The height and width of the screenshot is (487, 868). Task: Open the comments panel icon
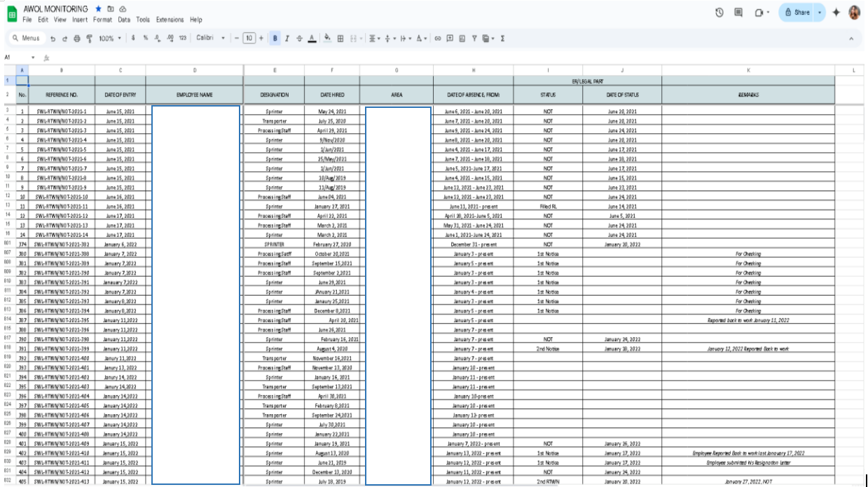point(738,13)
